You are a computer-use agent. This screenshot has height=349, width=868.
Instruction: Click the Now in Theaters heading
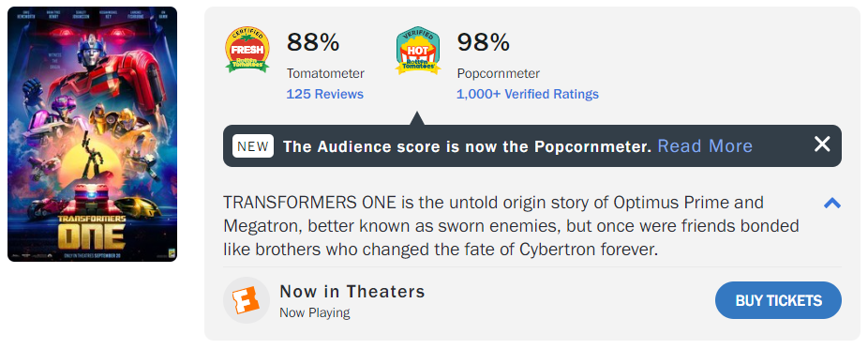coord(352,292)
